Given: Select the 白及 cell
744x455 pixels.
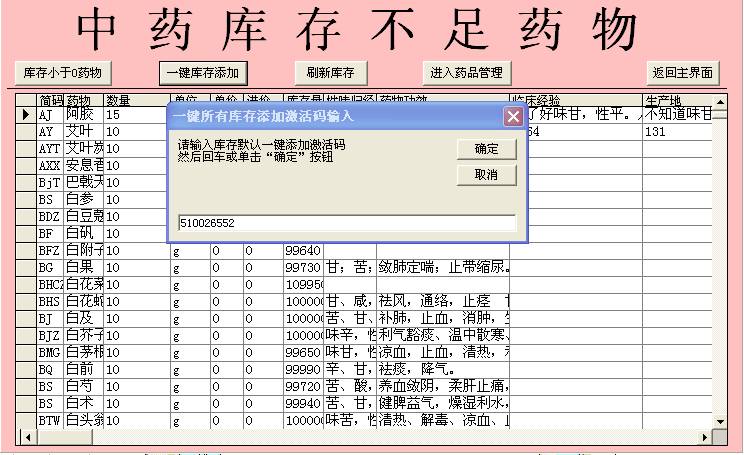Looking at the screenshot, I should (x=84, y=318).
